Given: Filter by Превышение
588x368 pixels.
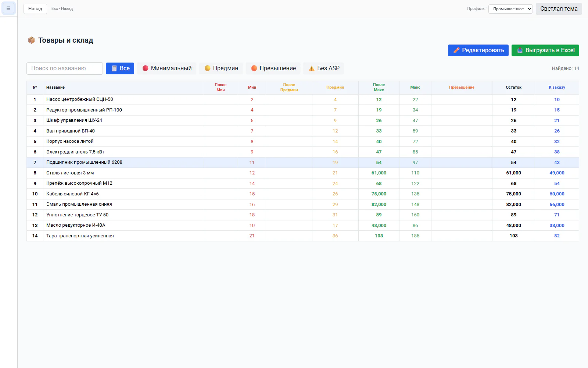Looking at the screenshot, I should (x=273, y=68).
